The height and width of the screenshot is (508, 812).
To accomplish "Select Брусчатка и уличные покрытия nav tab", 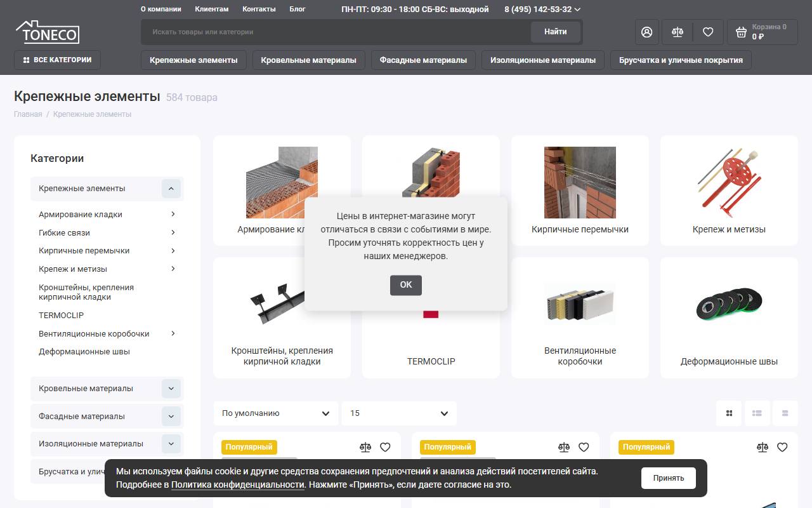I will [681, 60].
